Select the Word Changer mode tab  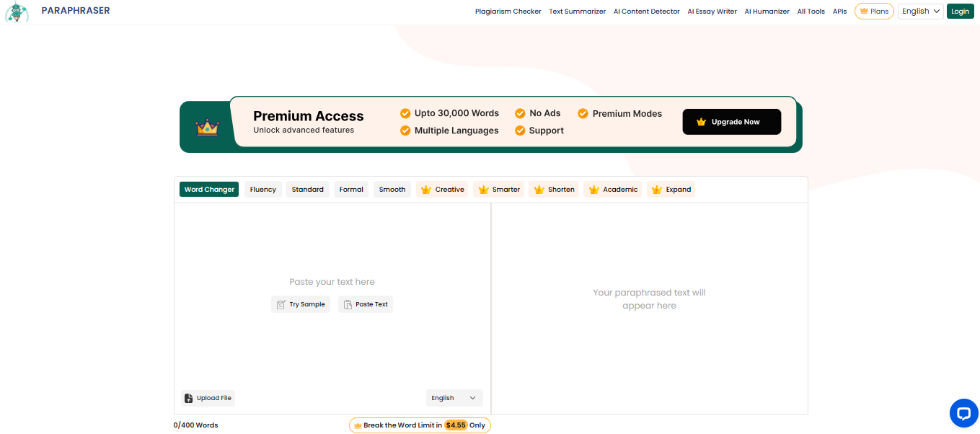coord(209,190)
